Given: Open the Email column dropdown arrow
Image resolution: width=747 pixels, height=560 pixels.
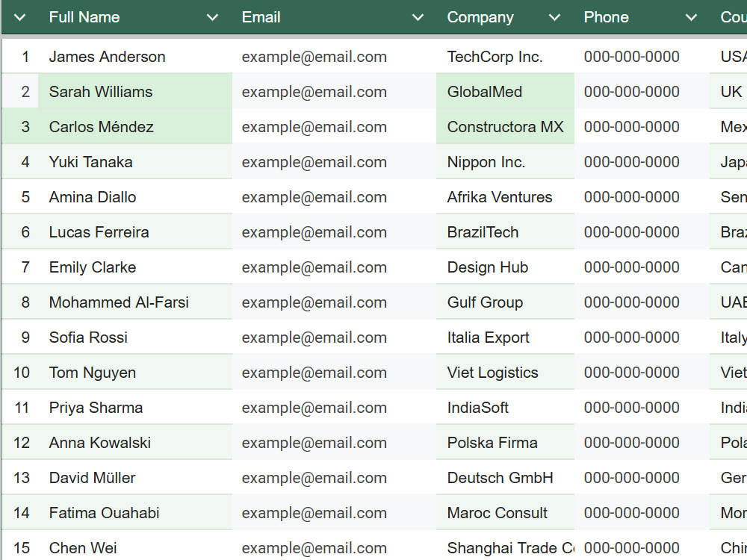Looking at the screenshot, I should click(418, 18).
